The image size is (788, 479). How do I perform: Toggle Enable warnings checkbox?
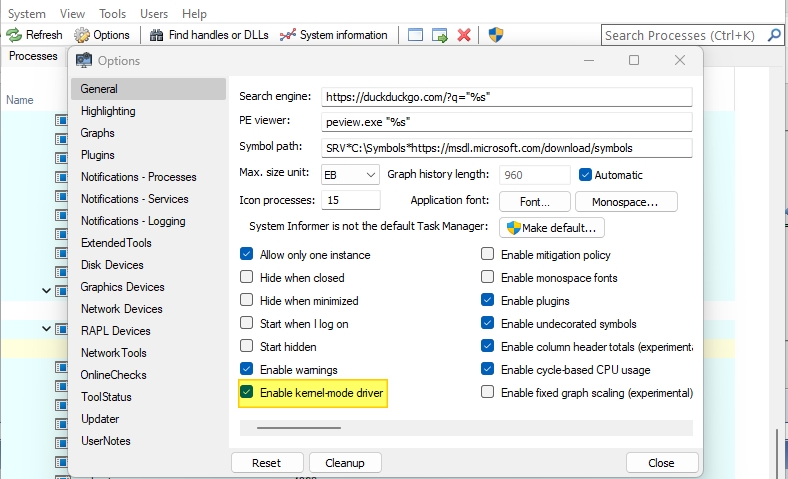(246, 368)
